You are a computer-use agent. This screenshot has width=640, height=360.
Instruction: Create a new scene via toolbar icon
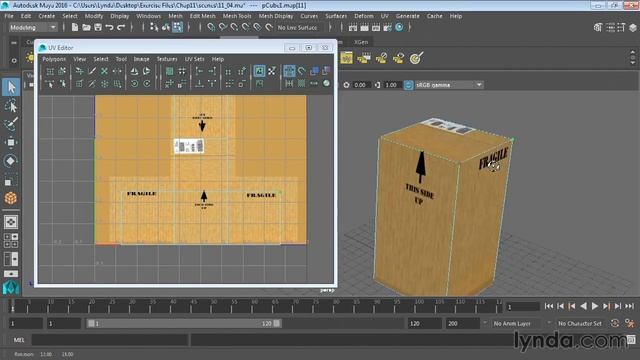coord(75,27)
